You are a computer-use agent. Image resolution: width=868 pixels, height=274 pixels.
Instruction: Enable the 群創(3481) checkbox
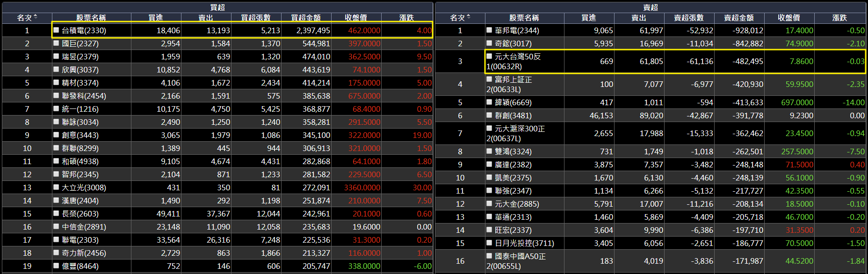point(489,115)
